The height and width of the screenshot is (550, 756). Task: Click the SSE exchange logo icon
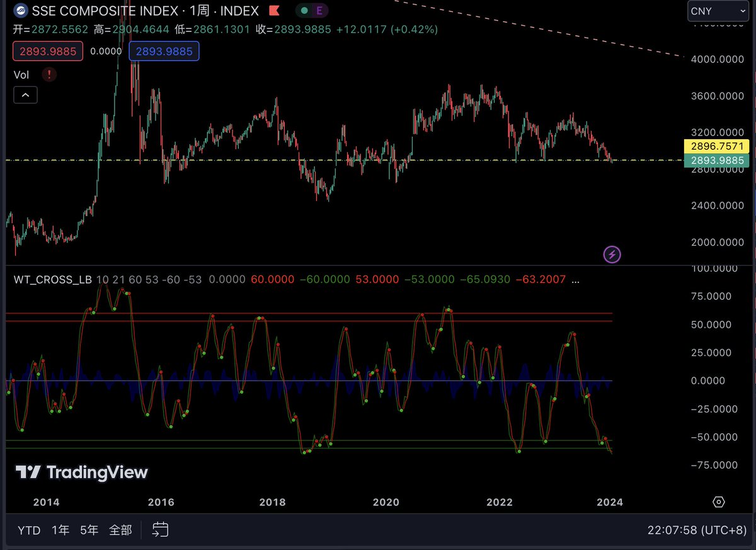(21, 11)
